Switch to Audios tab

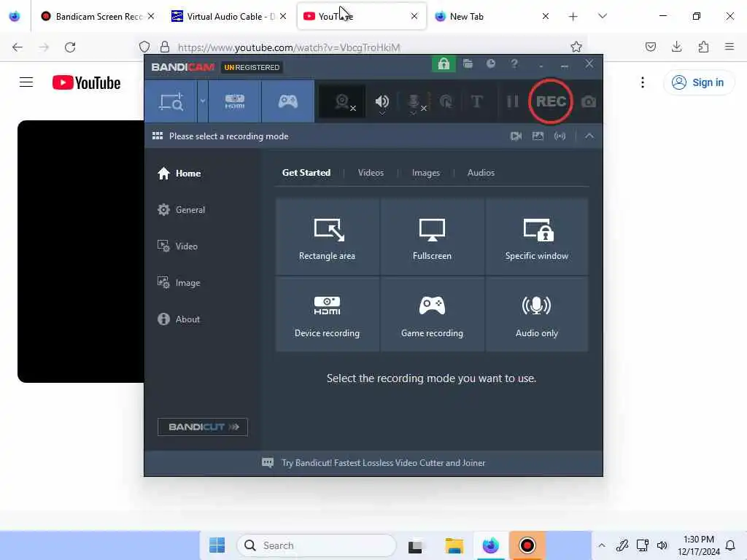pyautogui.click(x=481, y=173)
